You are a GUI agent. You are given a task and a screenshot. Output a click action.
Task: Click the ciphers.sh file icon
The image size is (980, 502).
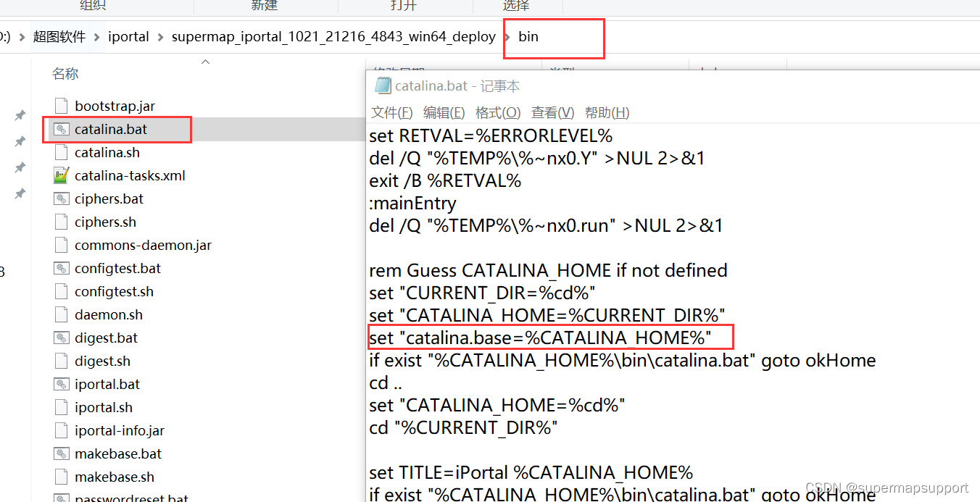click(61, 222)
